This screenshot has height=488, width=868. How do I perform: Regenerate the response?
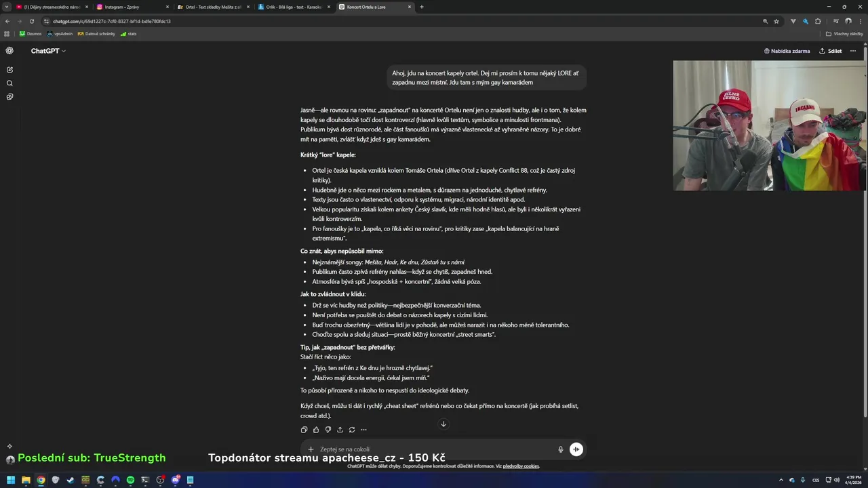tap(352, 430)
